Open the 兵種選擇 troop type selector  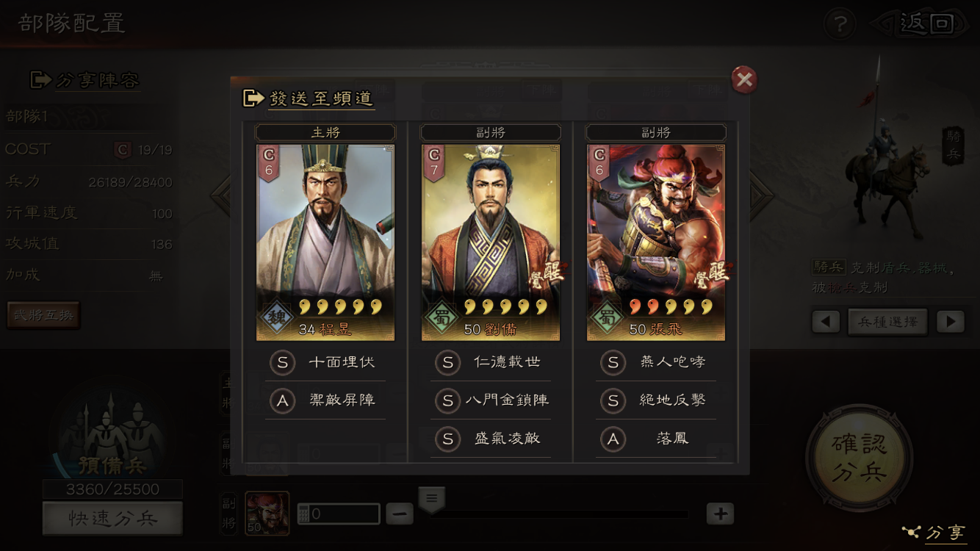(887, 322)
